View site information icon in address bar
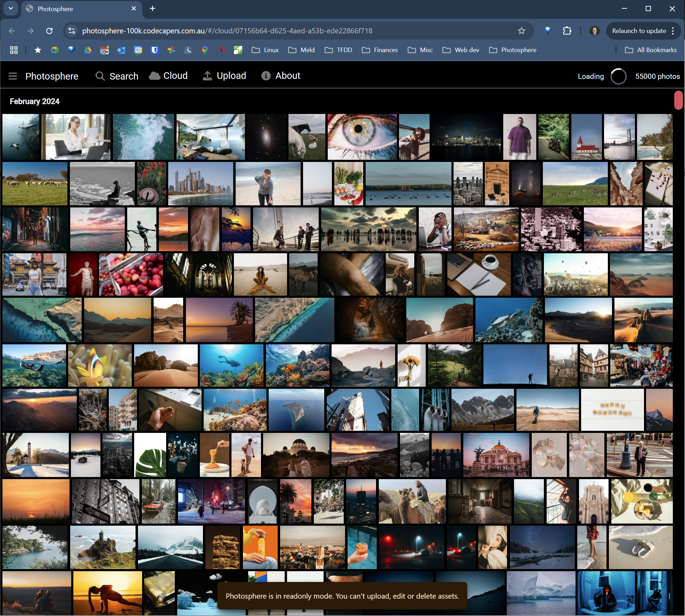This screenshot has width=685, height=616. coord(72,31)
